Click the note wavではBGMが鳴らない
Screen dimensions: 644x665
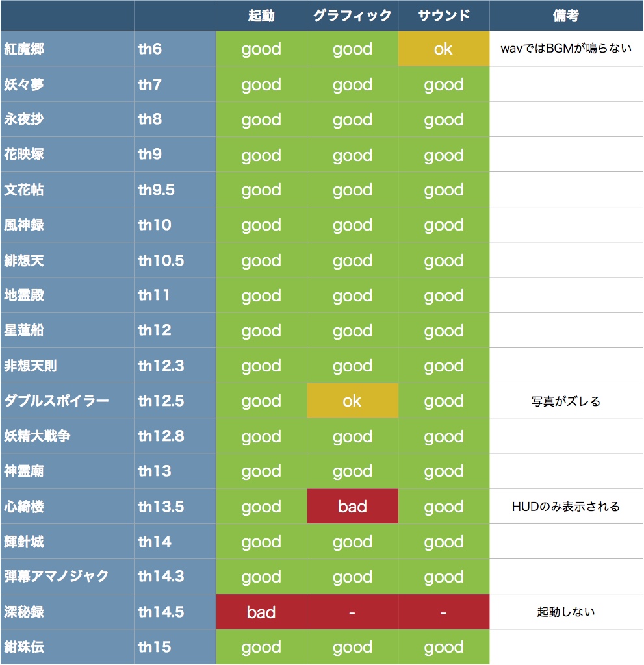566,48
